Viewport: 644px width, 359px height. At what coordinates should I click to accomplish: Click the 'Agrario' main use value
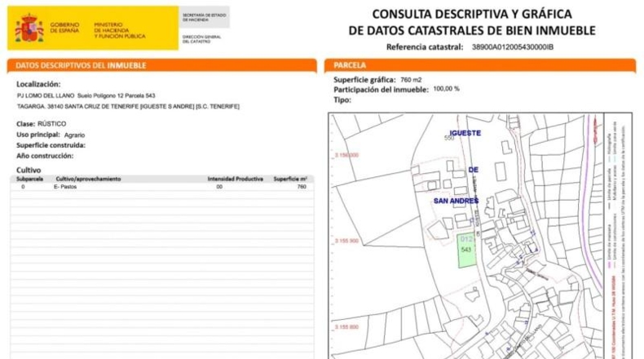(74, 135)
